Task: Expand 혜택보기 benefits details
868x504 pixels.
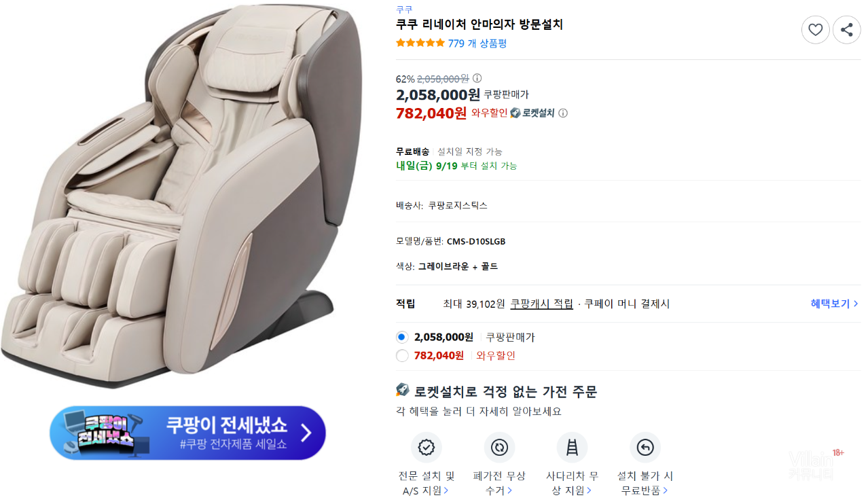Action: 834,304
